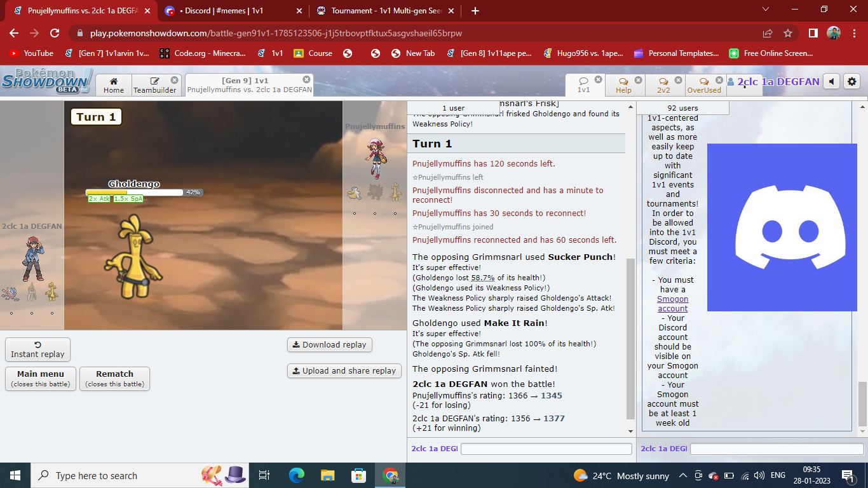Screen dimensions: 868x488
Task: Show hidden system tray icons chevron
Action: (x=683, y=475)
